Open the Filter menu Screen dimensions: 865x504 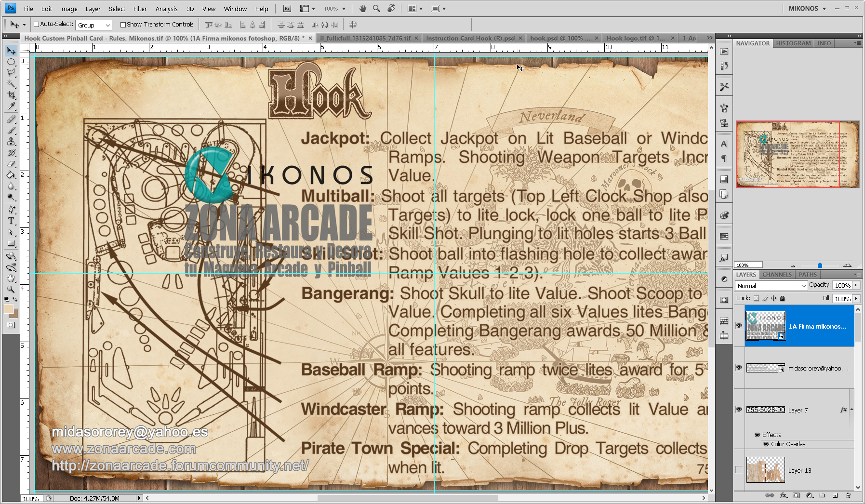(x=140, y=9)
